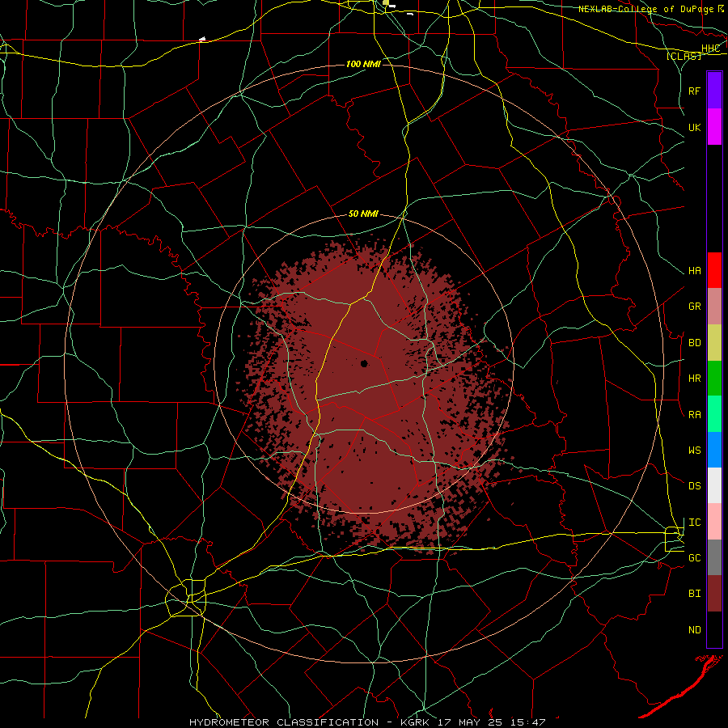The height and width of the screenshot is (728, 728).
Task: Click the RF legend label
Action: [695, 91]
